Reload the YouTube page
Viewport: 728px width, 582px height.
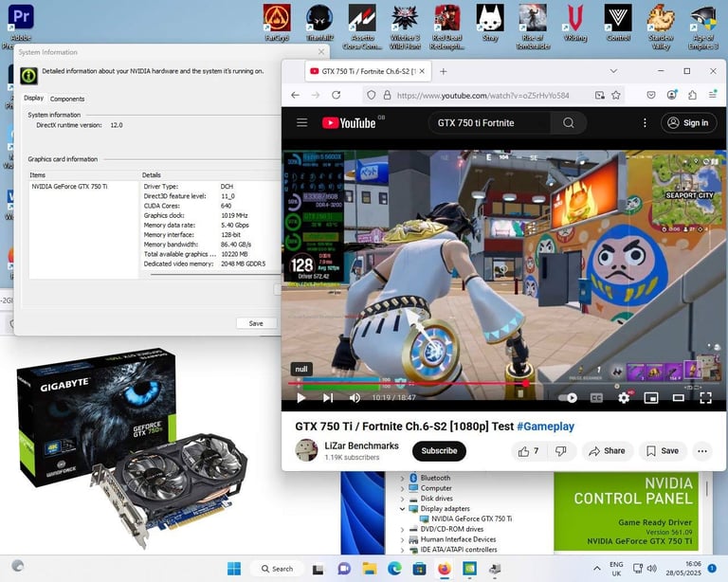337,95
